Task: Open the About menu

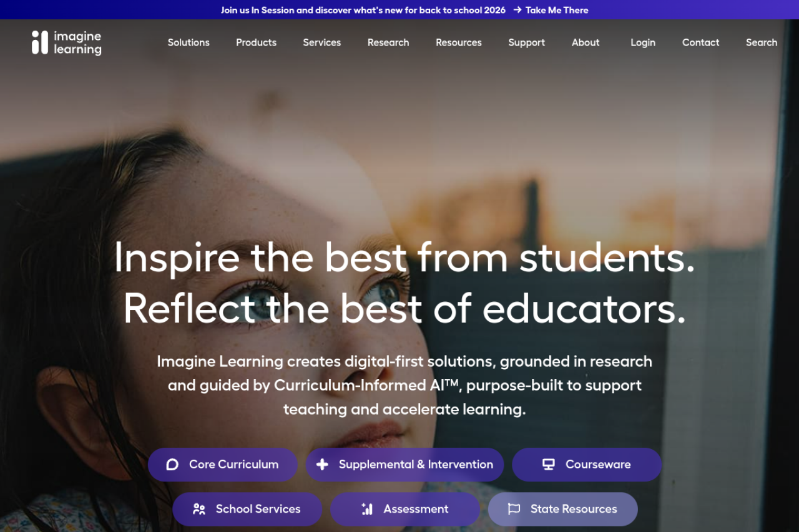Action: coord(586,42)
